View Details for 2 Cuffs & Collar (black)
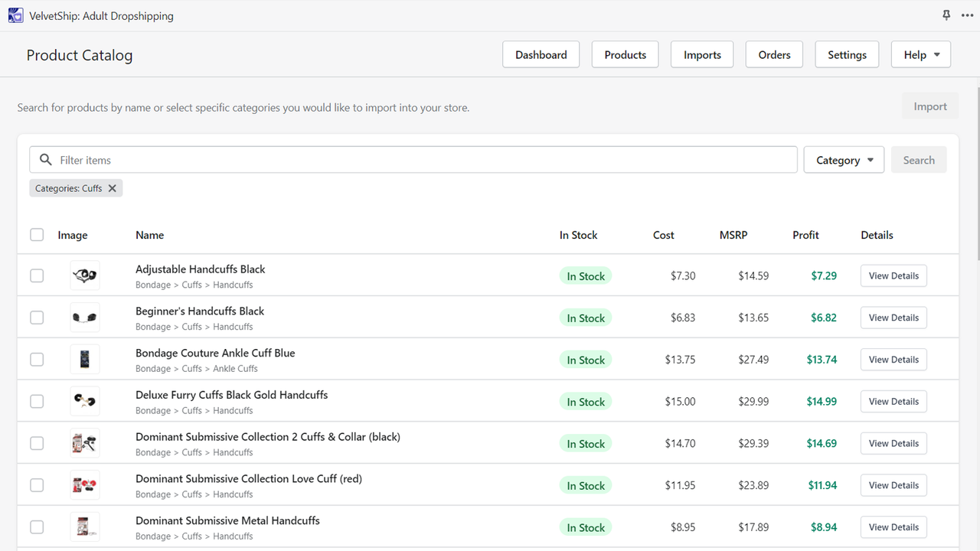 [893, 443]
